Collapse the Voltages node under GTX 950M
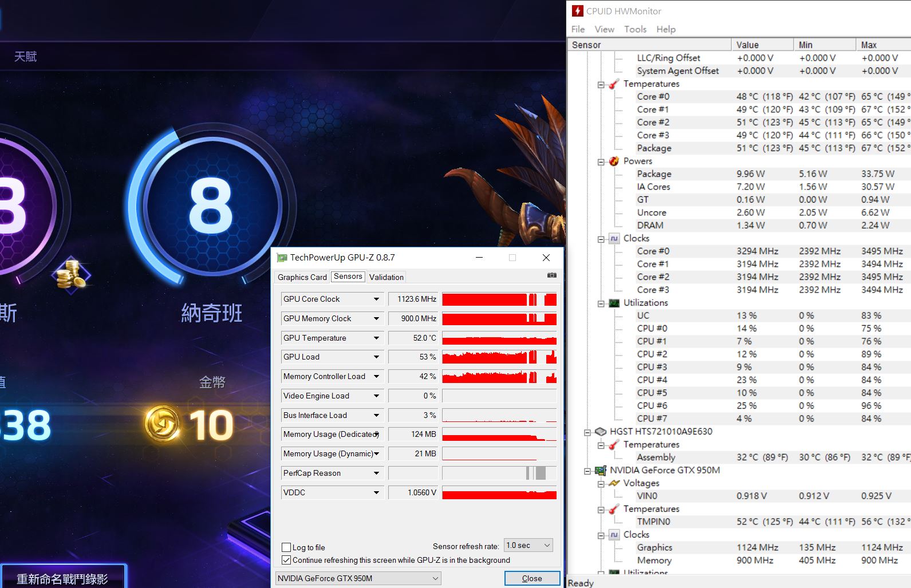Screen dimensions: 911x588 pos(601,484)
